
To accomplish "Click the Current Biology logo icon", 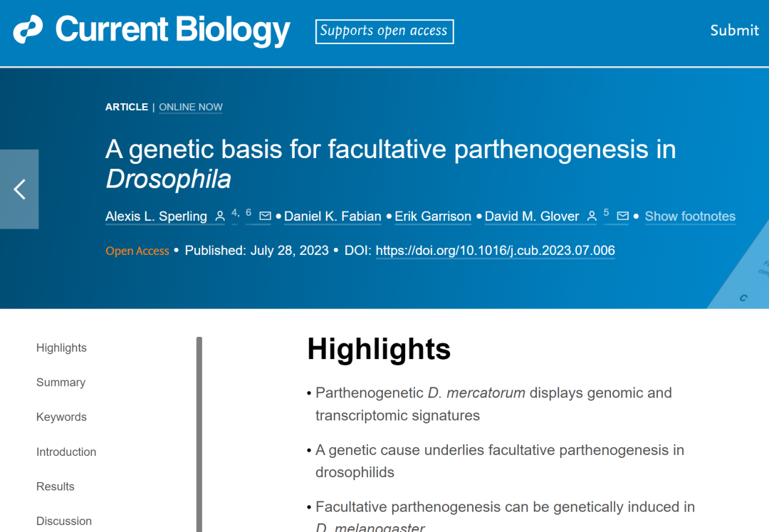I will click(28, 29).
